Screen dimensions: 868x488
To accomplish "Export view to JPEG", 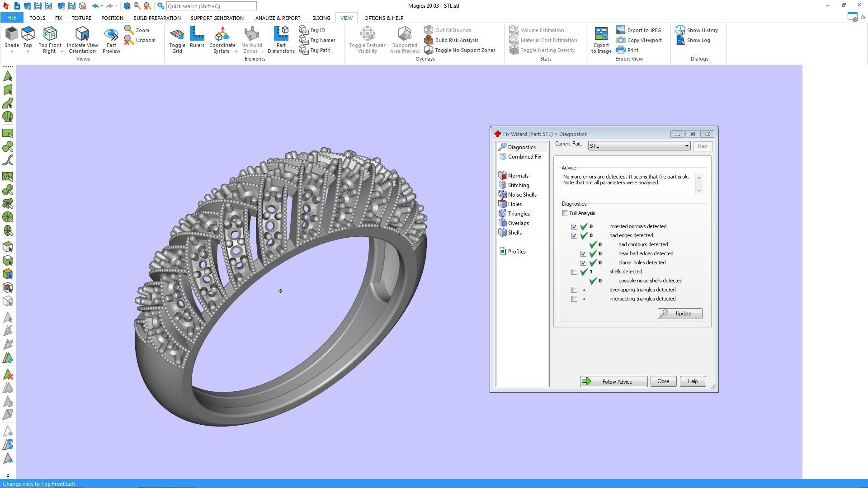I will click(638, 30).
